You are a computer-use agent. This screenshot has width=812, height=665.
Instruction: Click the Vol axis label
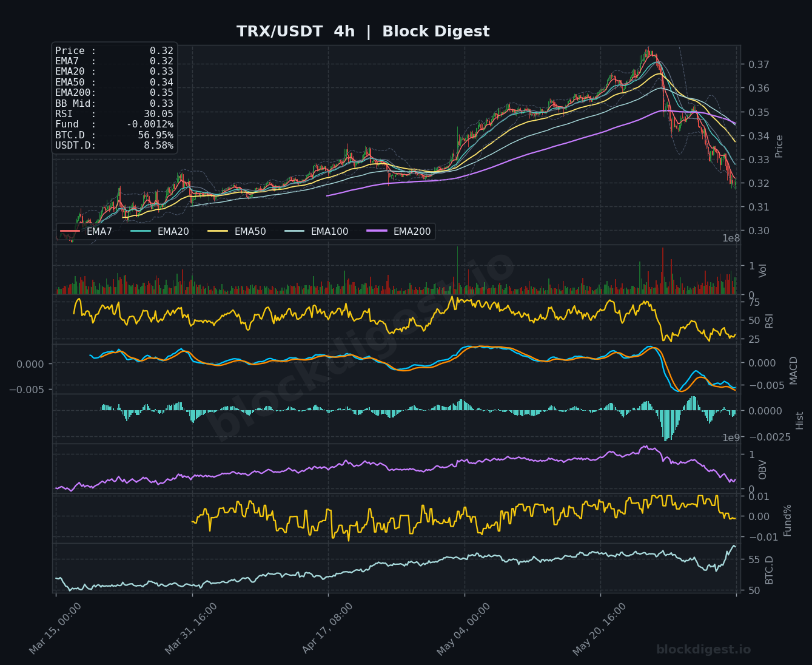[763, 271]
